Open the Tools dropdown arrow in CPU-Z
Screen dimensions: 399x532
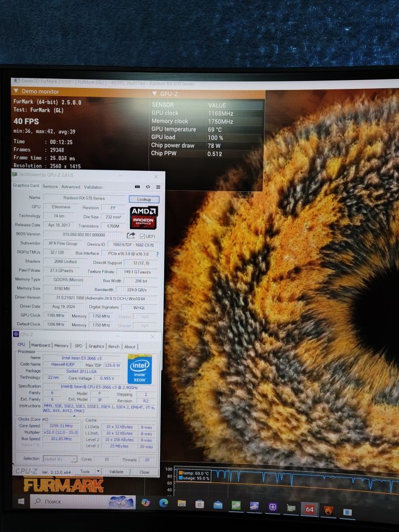coord(98,471)
